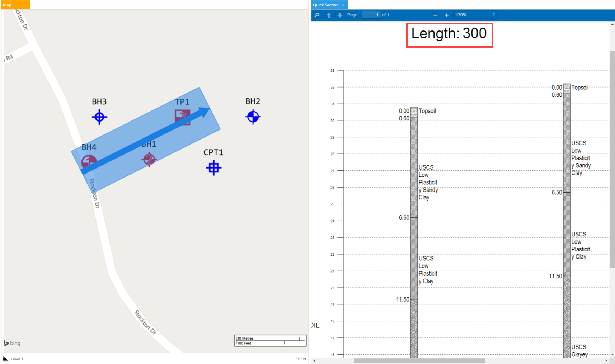Click the section line arrowhead on map
Viewport: 615px width, 364px height.
pyautogui.click(x=204, y=112)
